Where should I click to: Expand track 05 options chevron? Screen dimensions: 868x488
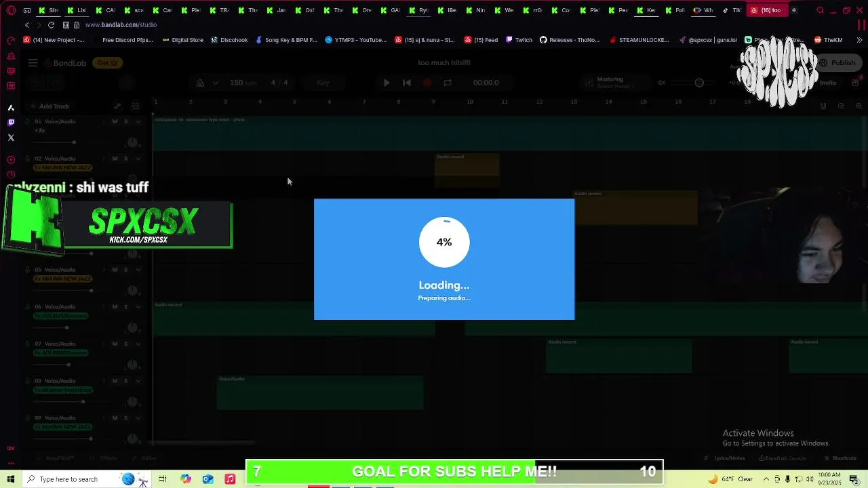pos(138,270)
